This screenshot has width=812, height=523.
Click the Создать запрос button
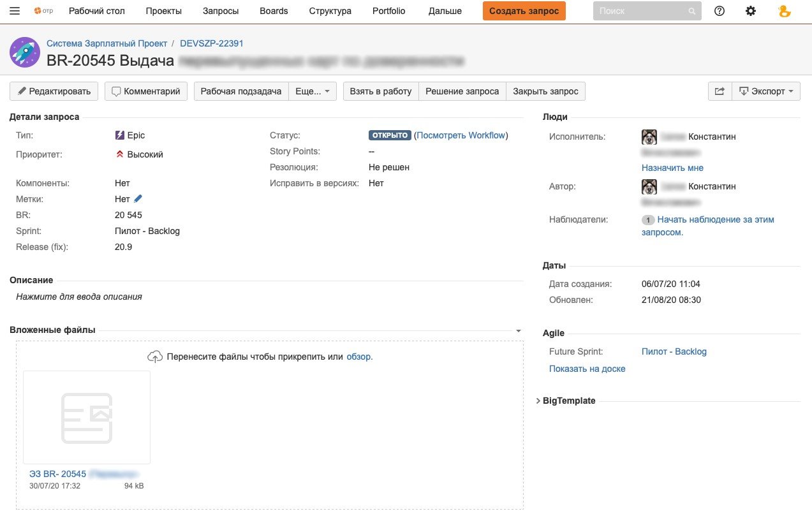[524, 11]
